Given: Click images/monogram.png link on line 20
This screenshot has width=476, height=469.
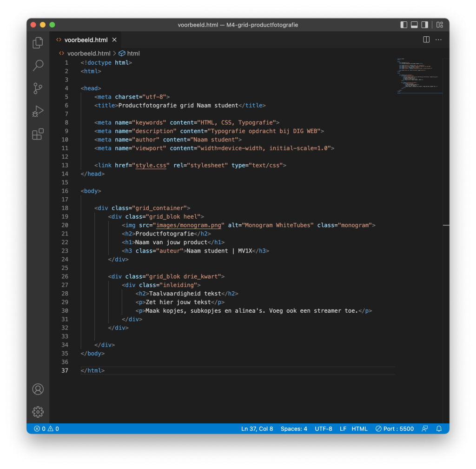Looking at the screenshot, I should [189, 225].
